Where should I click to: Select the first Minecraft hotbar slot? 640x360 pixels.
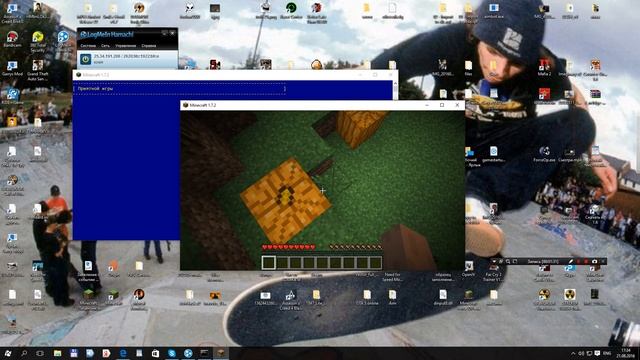269,262
